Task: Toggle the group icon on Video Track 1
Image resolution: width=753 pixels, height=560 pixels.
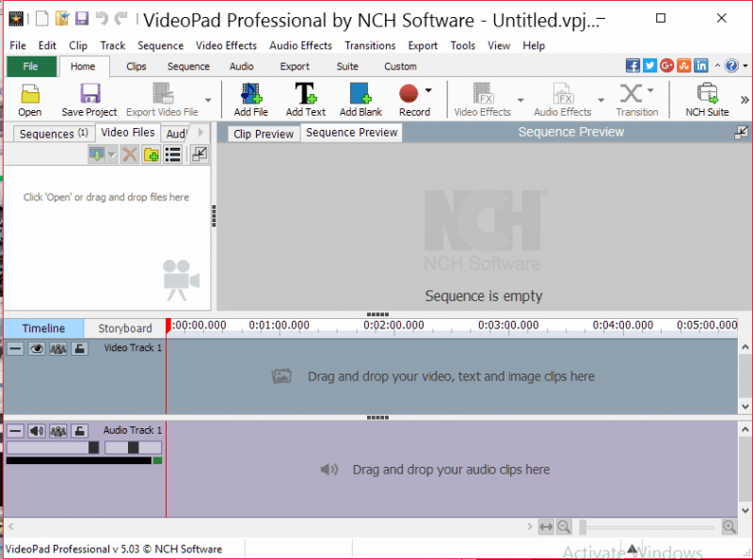Action: pos(58,348)
